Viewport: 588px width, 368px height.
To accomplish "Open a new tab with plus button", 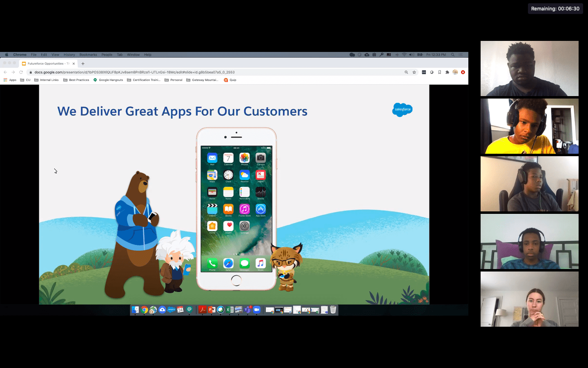I will (x=83, y=64).
